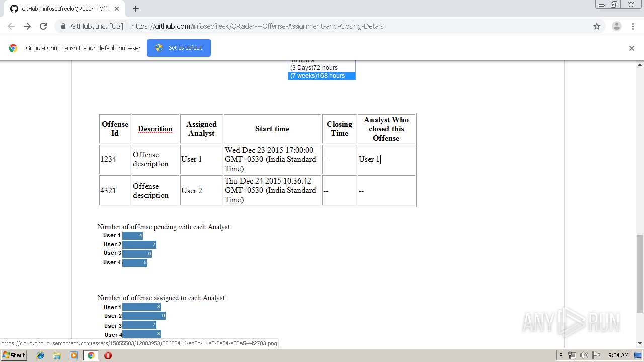This screenshot has height=362, width=644.
Task: Select the Chrome taskbar button
Action: click(x=91, y=355)
